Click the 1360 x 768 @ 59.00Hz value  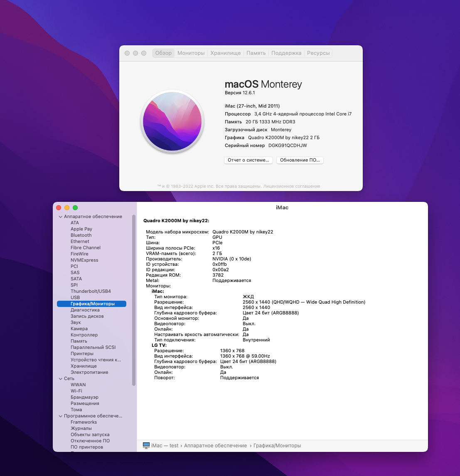point(245,356)
